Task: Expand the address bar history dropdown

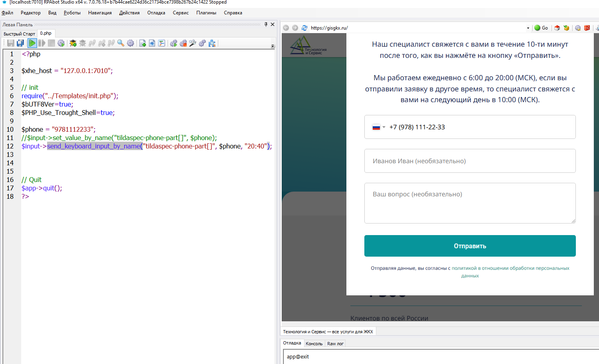Action: (528, 28)
